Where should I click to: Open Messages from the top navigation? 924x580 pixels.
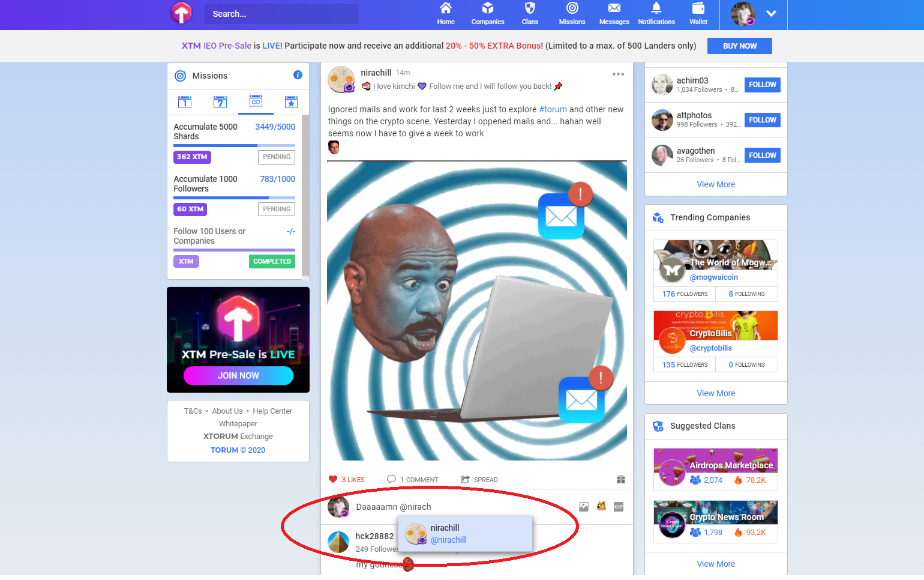pos(613,13)
